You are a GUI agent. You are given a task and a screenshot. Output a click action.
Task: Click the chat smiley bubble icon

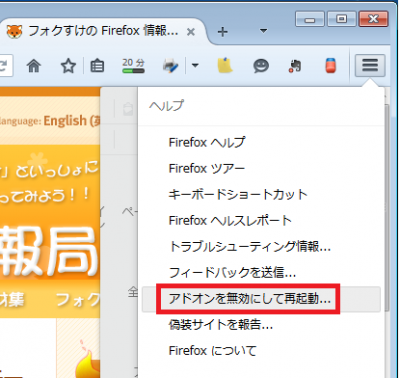(x=261, y=66)
